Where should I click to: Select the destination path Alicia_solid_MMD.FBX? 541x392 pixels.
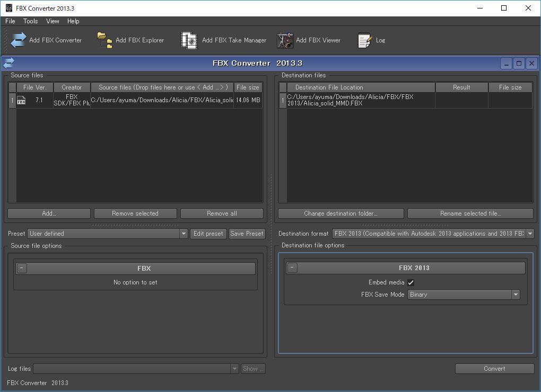tap(361, 100)
